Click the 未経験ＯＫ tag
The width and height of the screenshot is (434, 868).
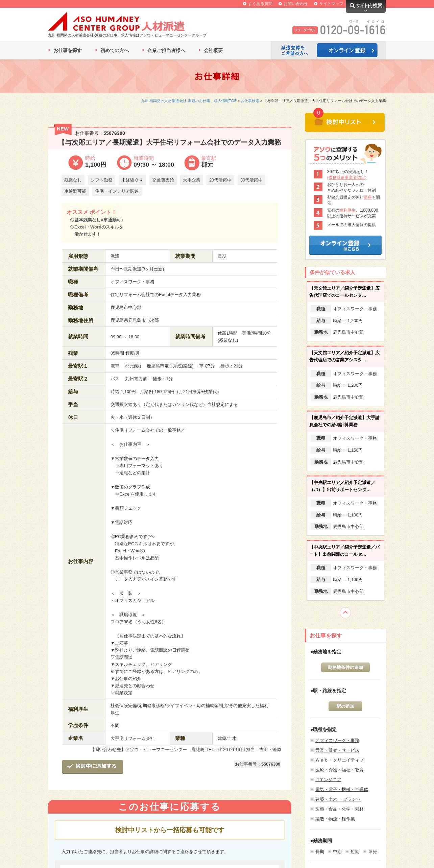pyautogui.click(x=132, y=180)
